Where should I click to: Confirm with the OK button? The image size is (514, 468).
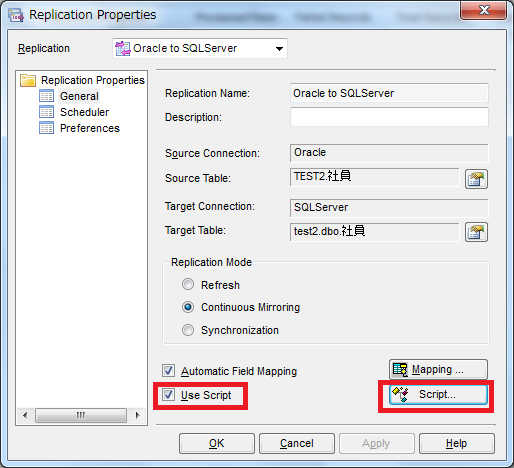click(x=217, y=443)
